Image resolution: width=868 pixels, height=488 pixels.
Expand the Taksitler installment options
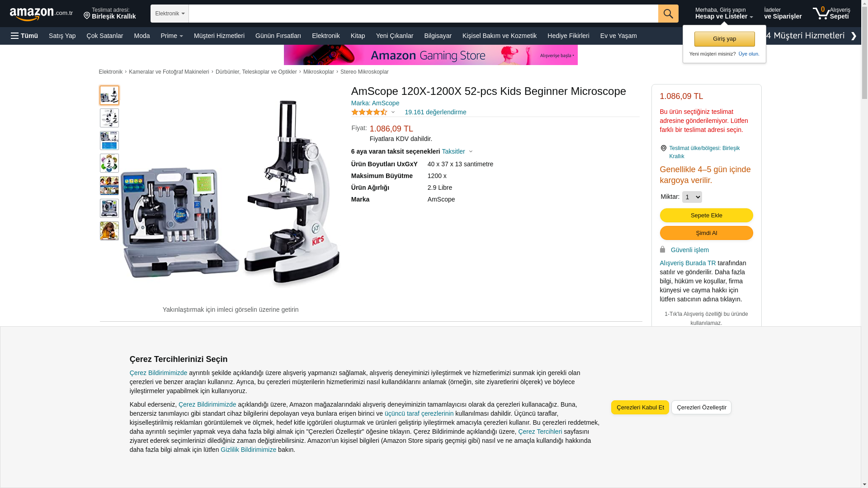tap(457, 151)
